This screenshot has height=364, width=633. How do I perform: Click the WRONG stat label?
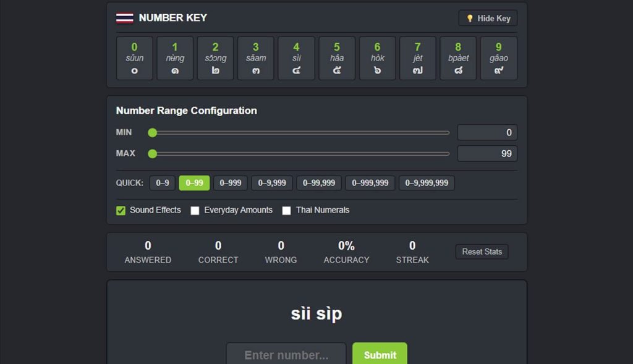(x=281, y=260)
